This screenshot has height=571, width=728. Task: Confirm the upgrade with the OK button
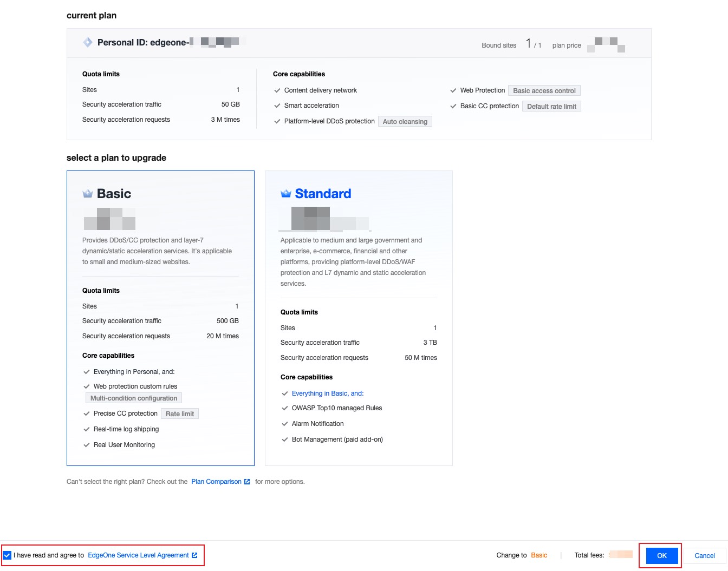662,556
